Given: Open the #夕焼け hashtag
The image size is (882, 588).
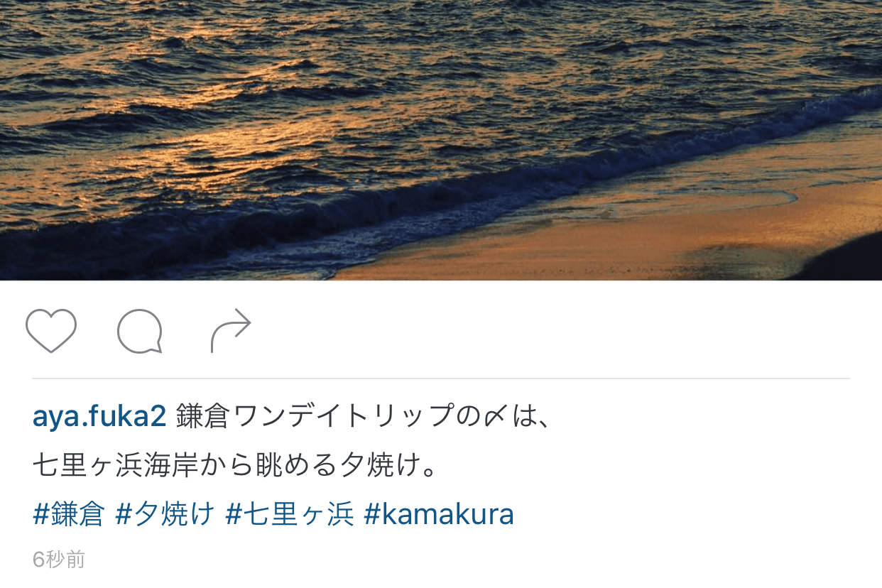Looking at the screenshot, I should [x=165, y=514].
